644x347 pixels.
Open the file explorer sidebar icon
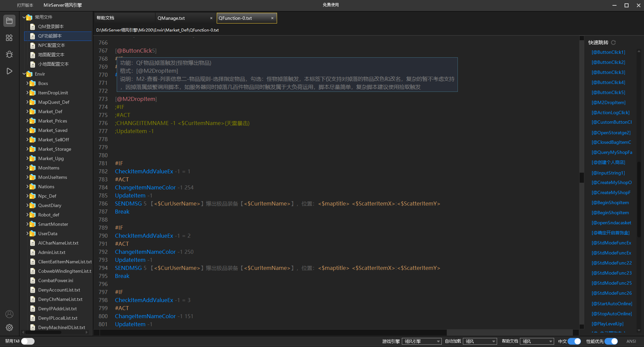(x=9, y=21)
